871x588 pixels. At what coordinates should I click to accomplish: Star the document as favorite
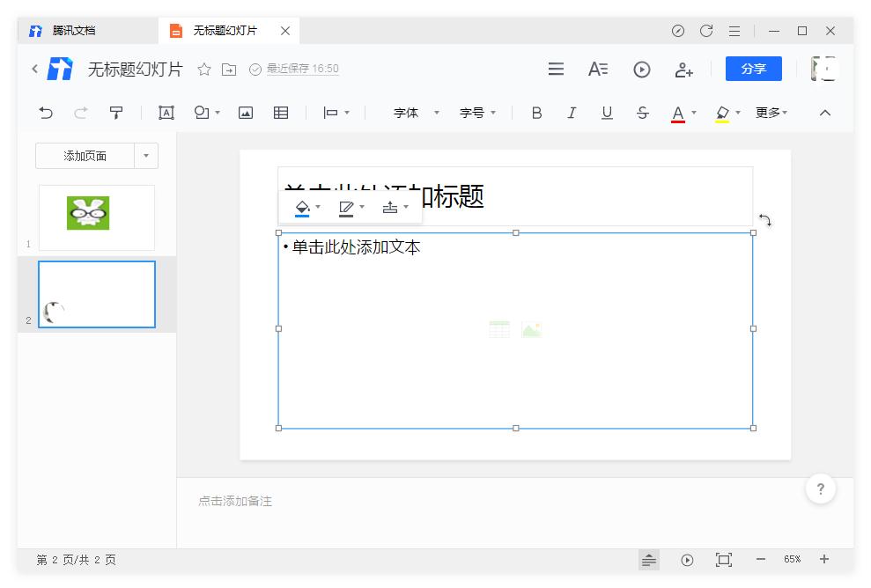tap(204, 70)
